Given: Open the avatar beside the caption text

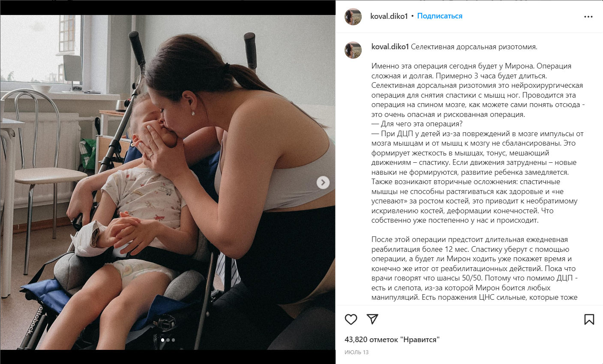Looking at the screenshot, I should 353,50.
